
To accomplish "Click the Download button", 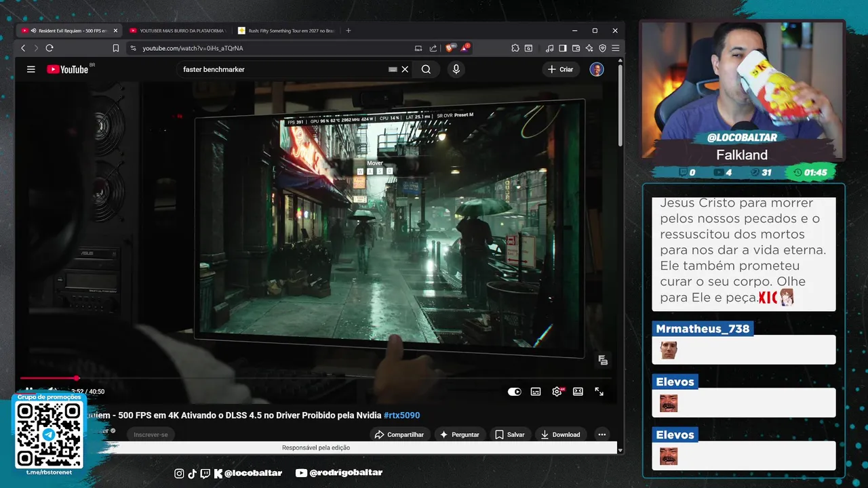I will tap(560, 434).
